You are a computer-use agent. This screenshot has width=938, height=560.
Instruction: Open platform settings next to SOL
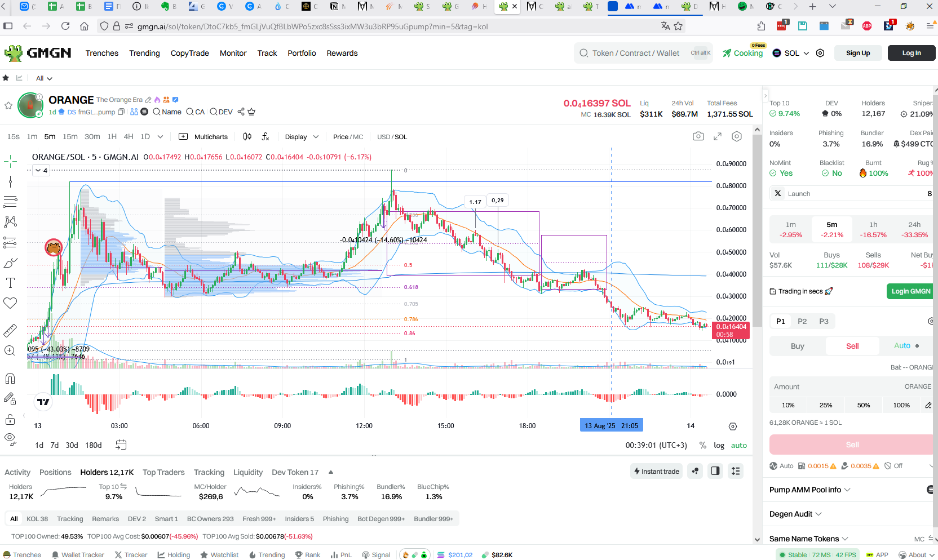click(x=820, y=53)
